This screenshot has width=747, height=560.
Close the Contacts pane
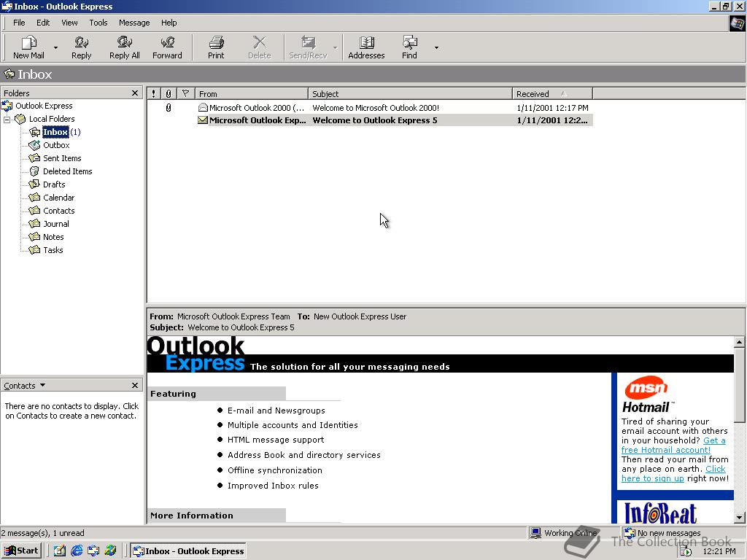135,385
